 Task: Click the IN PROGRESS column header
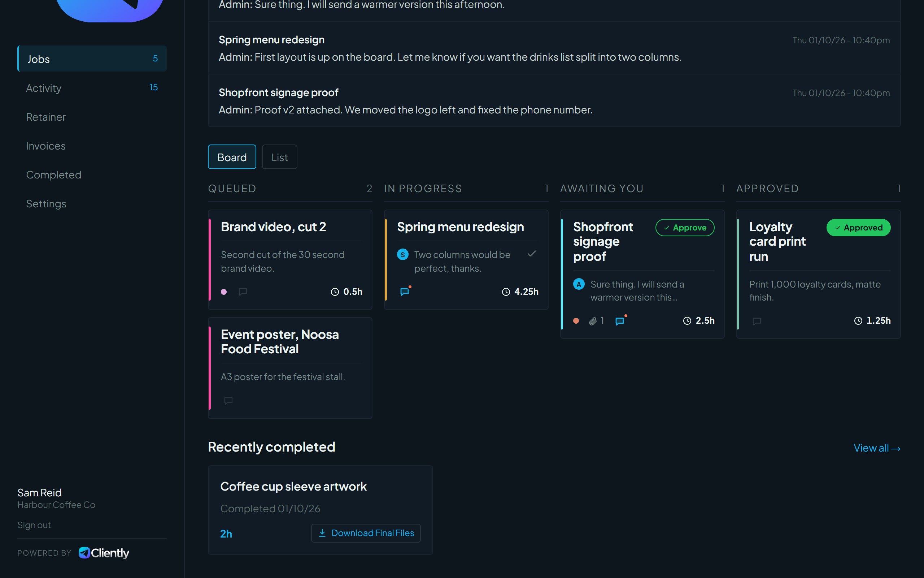pyautogui.click(x=423, y=189)
